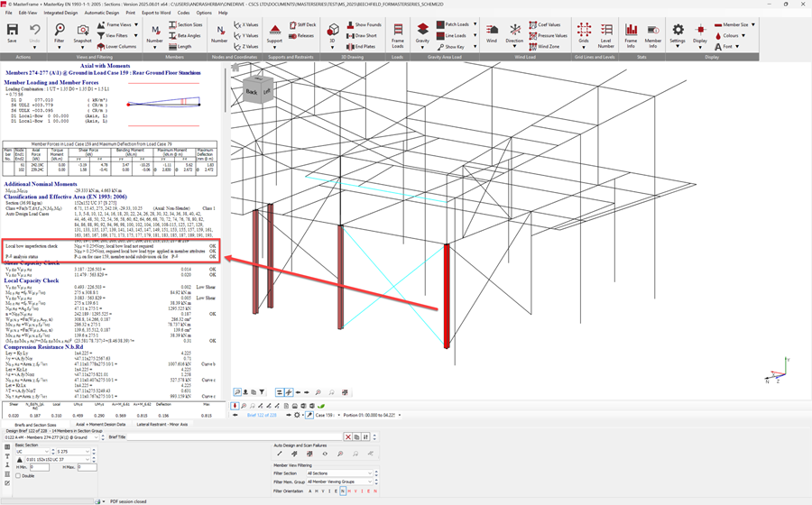Expand the Patch Loads dropdown
The width and height of the screenshot is (812, 505).
[x=475, y=24]
